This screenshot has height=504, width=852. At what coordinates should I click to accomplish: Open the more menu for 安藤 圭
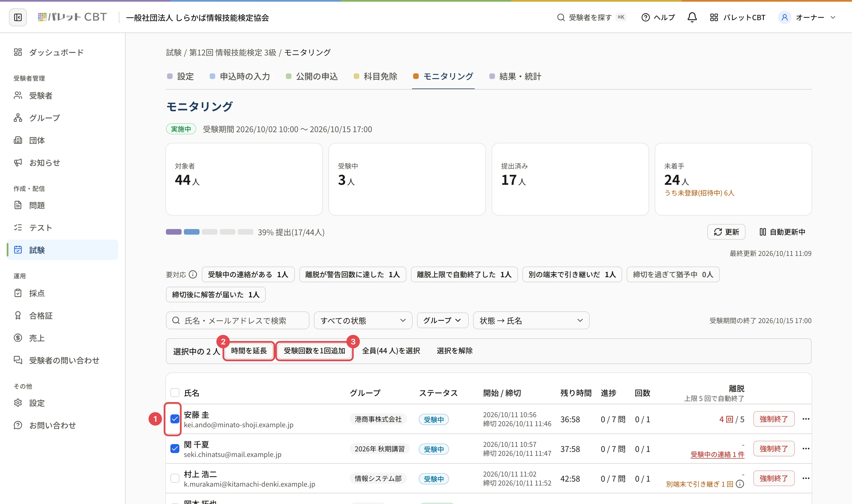[x=806, y=419]
